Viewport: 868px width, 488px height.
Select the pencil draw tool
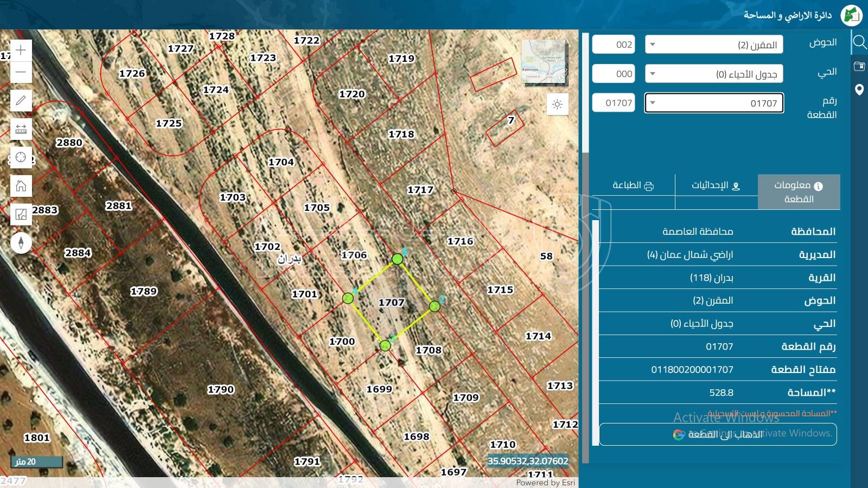[x=21, y=100]
